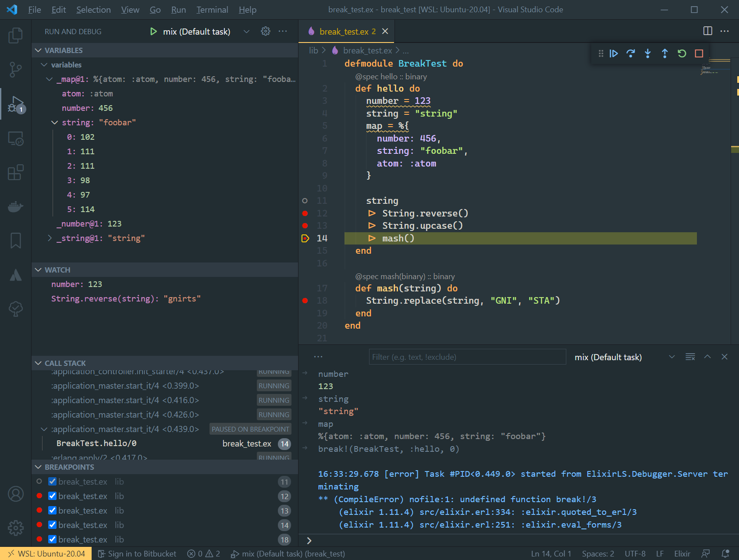Open the Run and Debug view icon
This screenshot has height=560, width=739.
pos(16,104)
